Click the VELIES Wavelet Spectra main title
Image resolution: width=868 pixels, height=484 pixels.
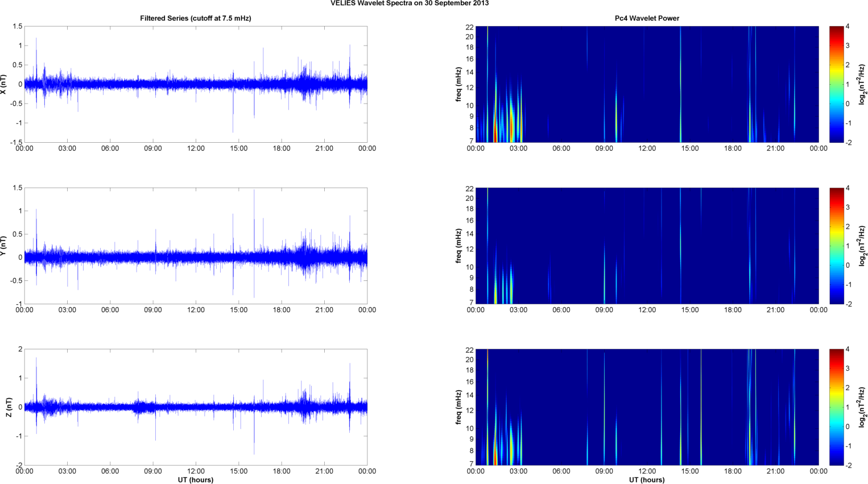point(410,3)
